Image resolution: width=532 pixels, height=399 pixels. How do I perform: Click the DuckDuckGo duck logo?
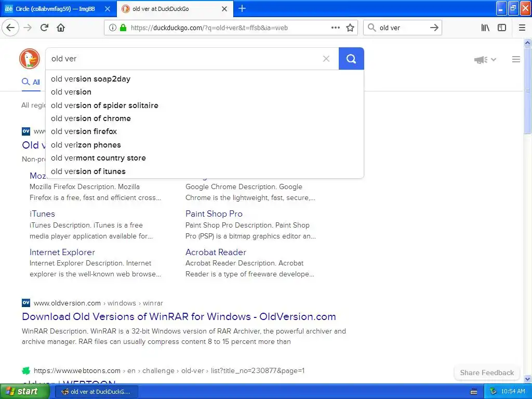30,59
